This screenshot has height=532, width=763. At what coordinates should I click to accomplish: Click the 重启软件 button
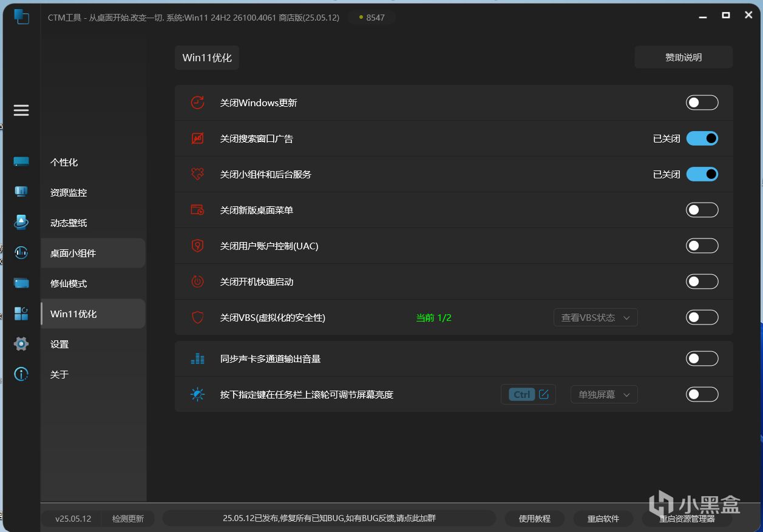pyautogui.click(x=603, y=519)
